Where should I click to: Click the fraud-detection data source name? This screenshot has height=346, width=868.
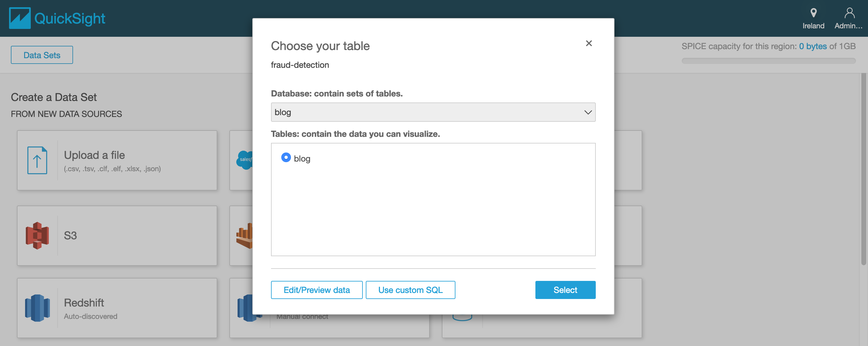click(x=300, y=65)
